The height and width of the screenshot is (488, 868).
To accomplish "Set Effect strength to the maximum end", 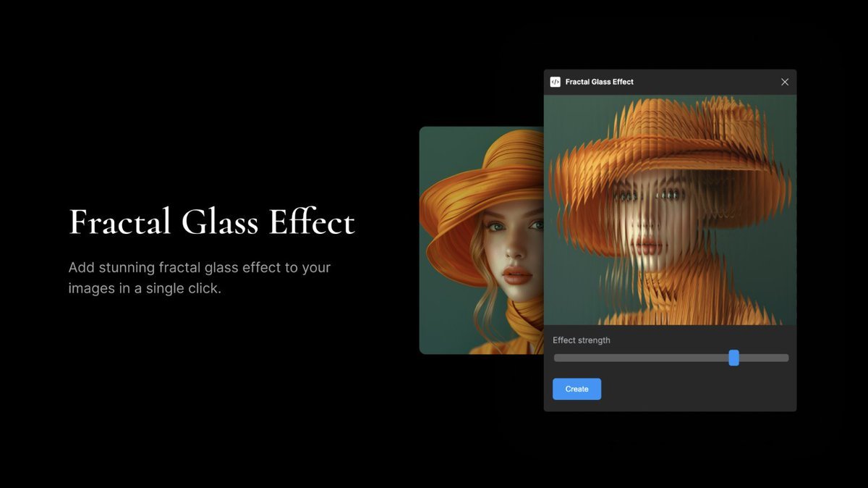I will click(x=787, y=358).
